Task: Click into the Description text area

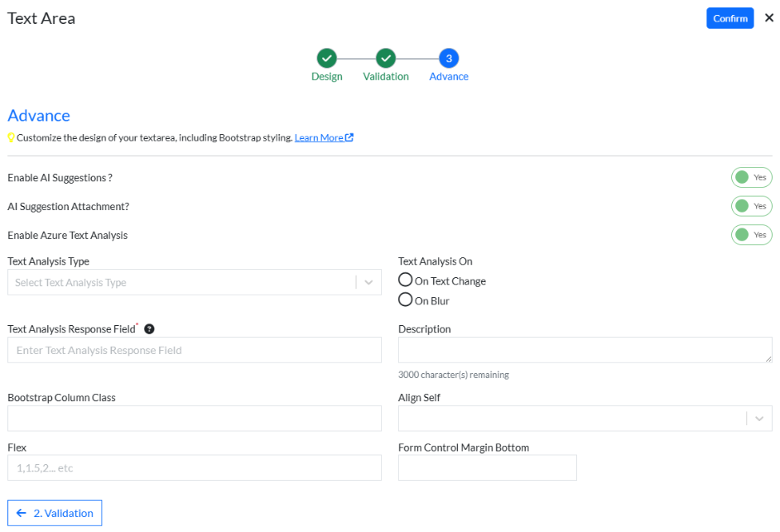Action: 585,349
